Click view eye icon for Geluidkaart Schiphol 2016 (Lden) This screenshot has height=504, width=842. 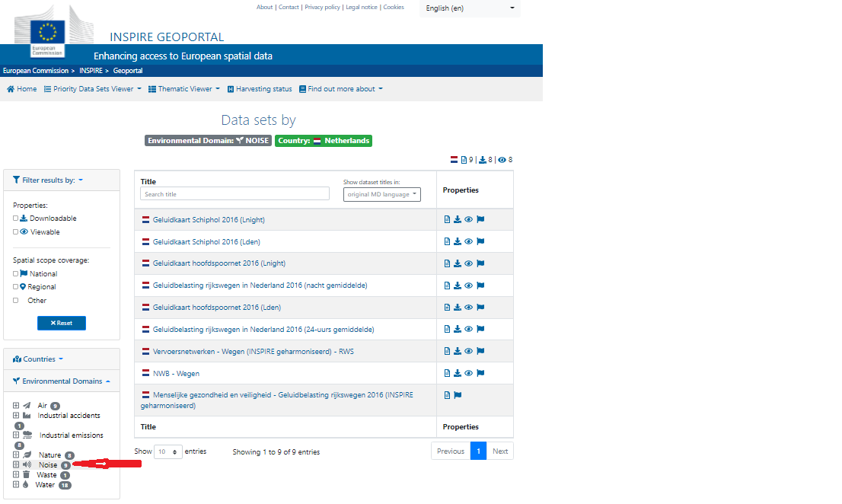pyautogui.click(x=469, y=241)
